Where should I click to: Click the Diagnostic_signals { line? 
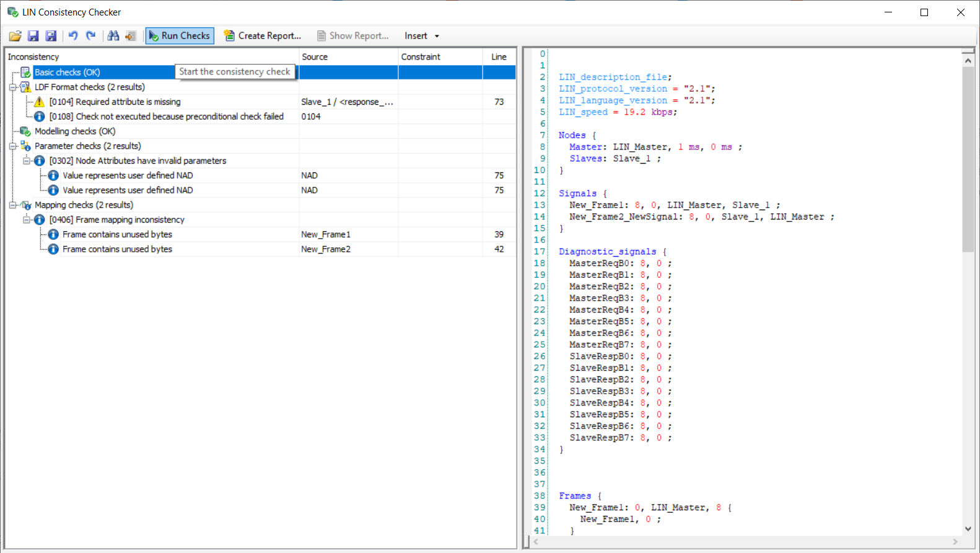coord(612,252)
